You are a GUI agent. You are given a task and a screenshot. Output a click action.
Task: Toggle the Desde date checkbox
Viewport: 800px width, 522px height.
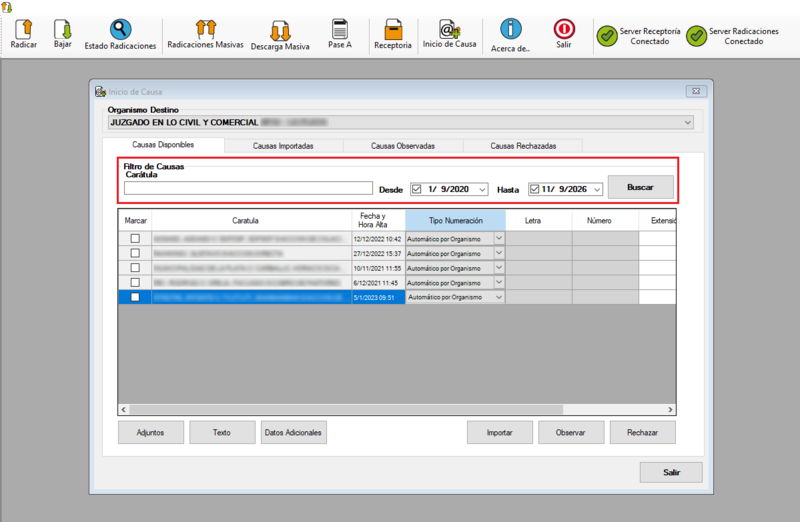416,189
